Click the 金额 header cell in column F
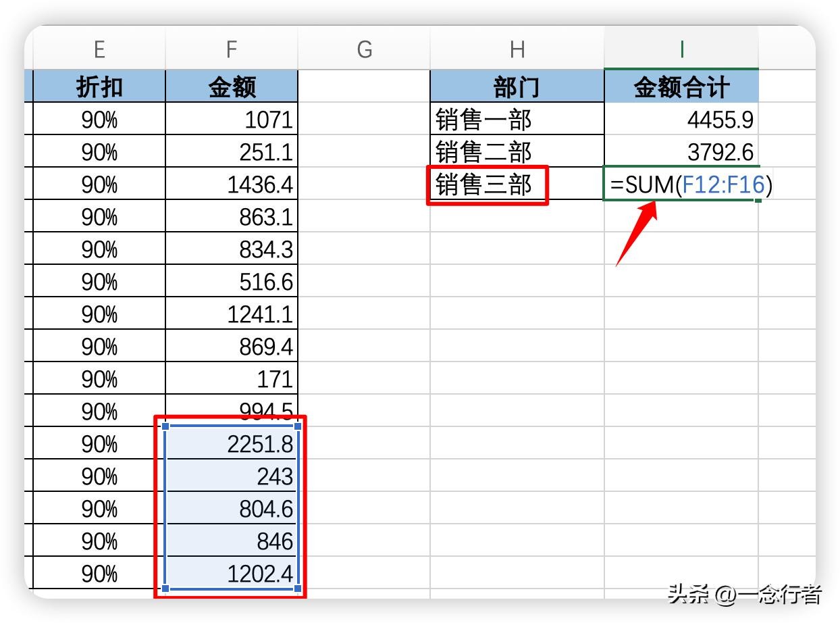840x623 pixels. click(x=232, y=87)
